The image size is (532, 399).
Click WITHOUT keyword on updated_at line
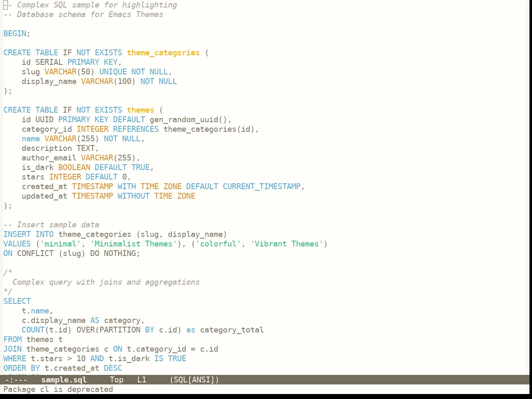pos(133,196)
